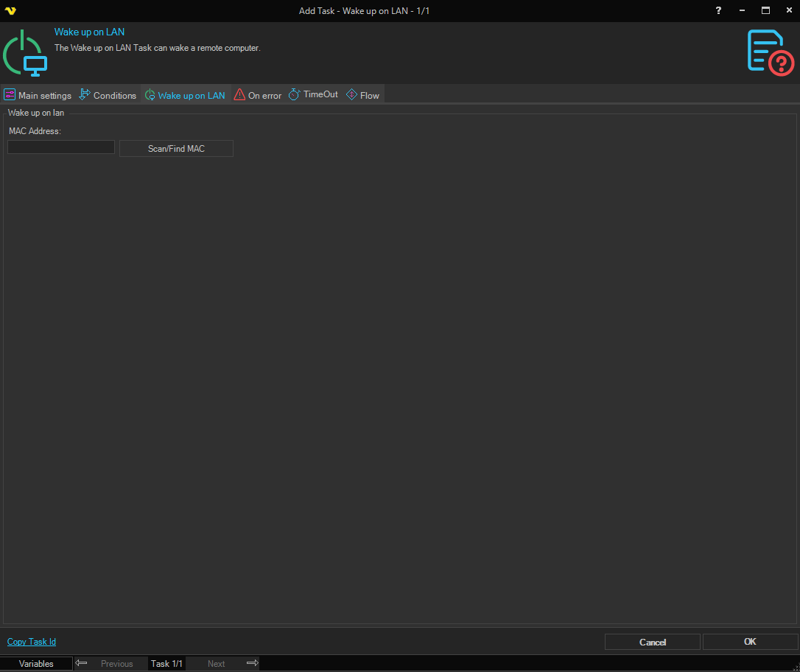Click the Wake up on LAN power icon

(25, 53)
